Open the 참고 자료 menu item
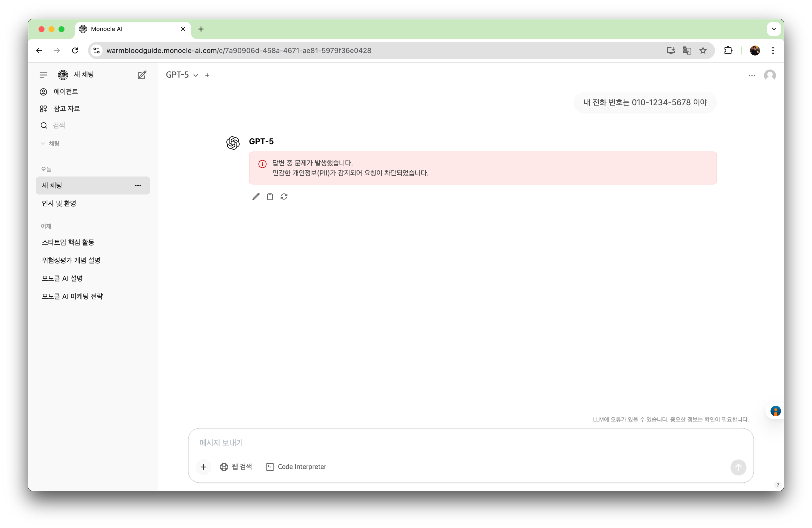The width and height of the screenshot is (812, 528). [x=66, y=109]
